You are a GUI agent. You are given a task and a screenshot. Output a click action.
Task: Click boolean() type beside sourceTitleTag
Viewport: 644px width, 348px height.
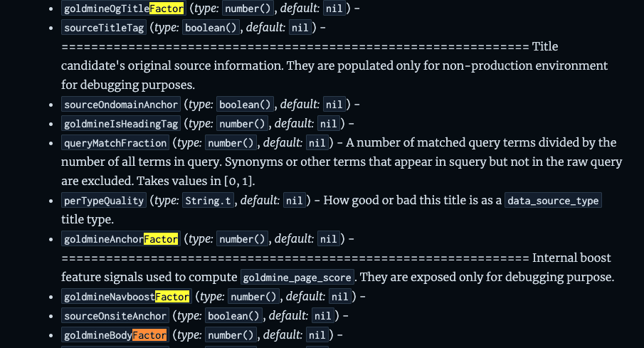click(211, 28)
